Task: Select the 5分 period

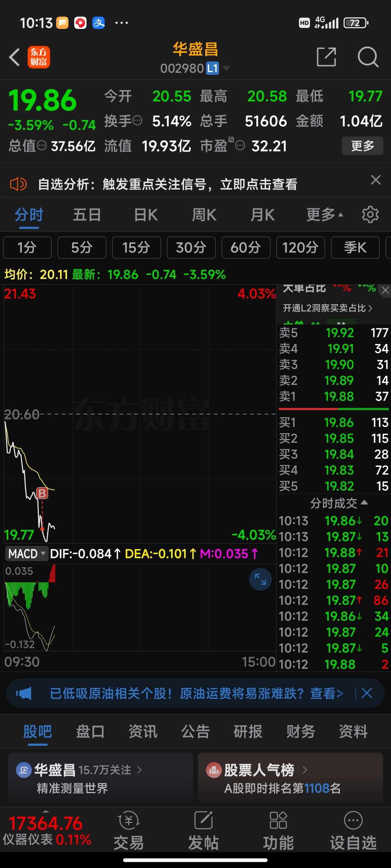Action: tap(82, 248)
